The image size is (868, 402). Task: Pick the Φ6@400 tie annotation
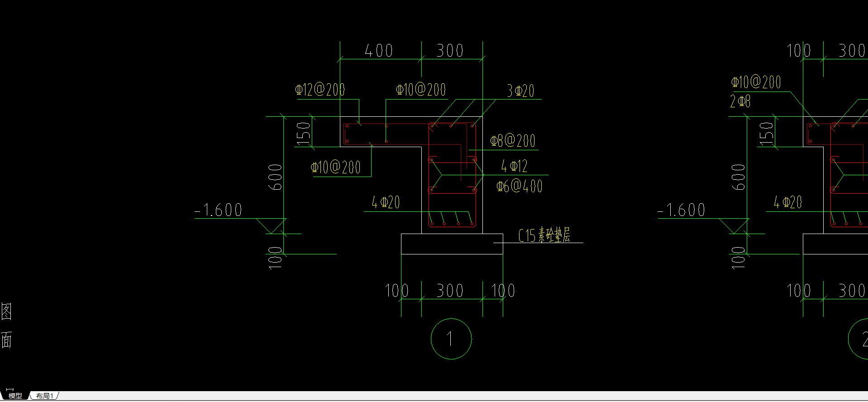point(519,186)
